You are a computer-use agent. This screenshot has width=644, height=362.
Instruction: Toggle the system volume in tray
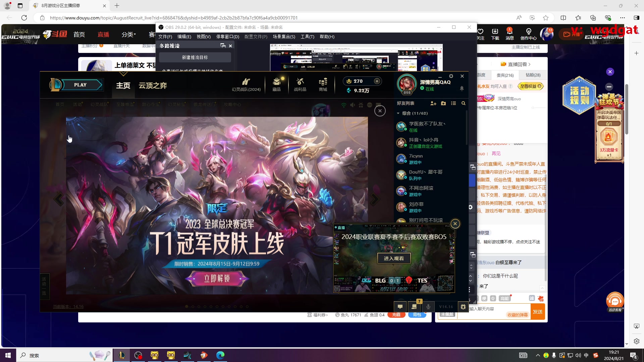(x=578, y=355)
